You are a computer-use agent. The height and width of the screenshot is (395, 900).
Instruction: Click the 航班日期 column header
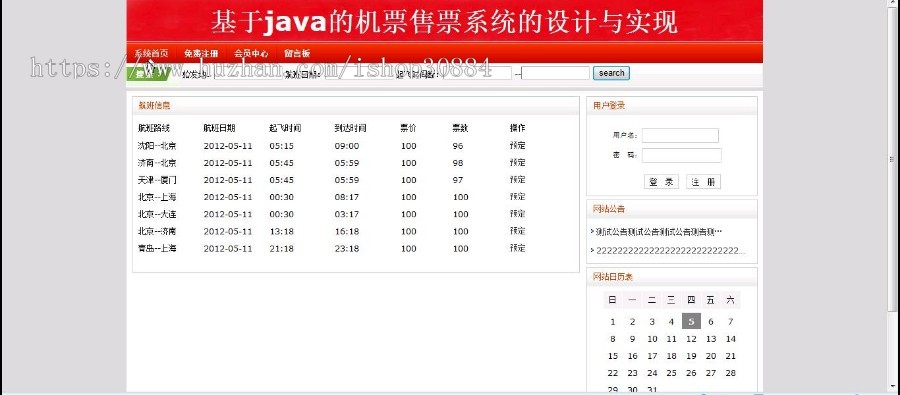coord(219,128)
